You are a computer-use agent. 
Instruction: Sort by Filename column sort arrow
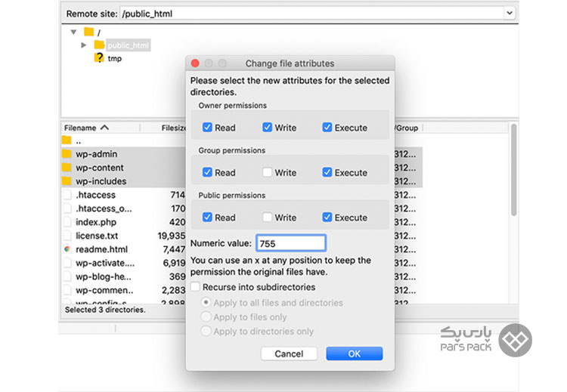(x=105, y=128)
